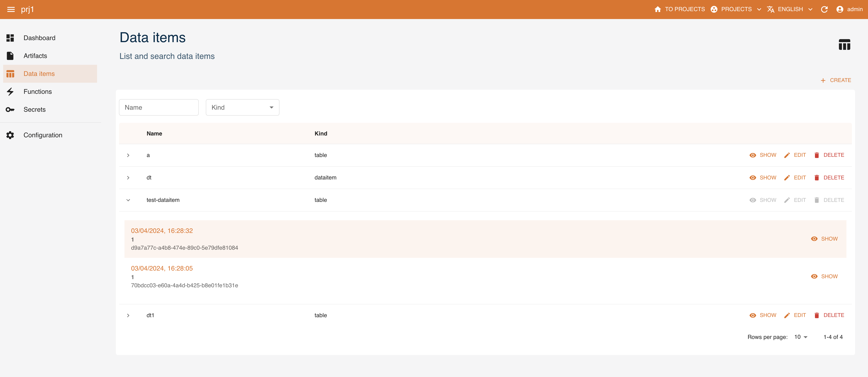Change rows per page selector
This screenshot has width=868, height=377.
801,337
